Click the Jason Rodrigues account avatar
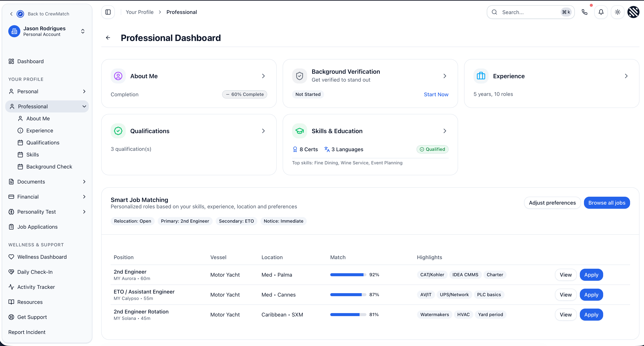This screenshot has width=644, height=346. 14,31
